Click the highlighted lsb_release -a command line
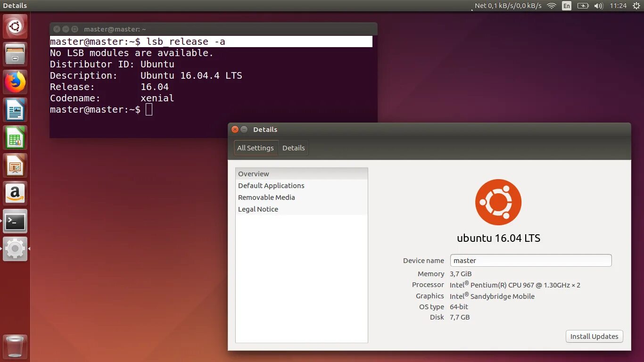The width and height of the screenshot is (644, 362). 211,41
